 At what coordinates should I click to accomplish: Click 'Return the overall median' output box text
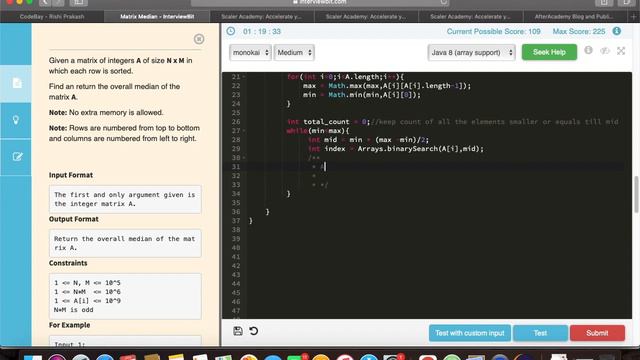[124, 243]
